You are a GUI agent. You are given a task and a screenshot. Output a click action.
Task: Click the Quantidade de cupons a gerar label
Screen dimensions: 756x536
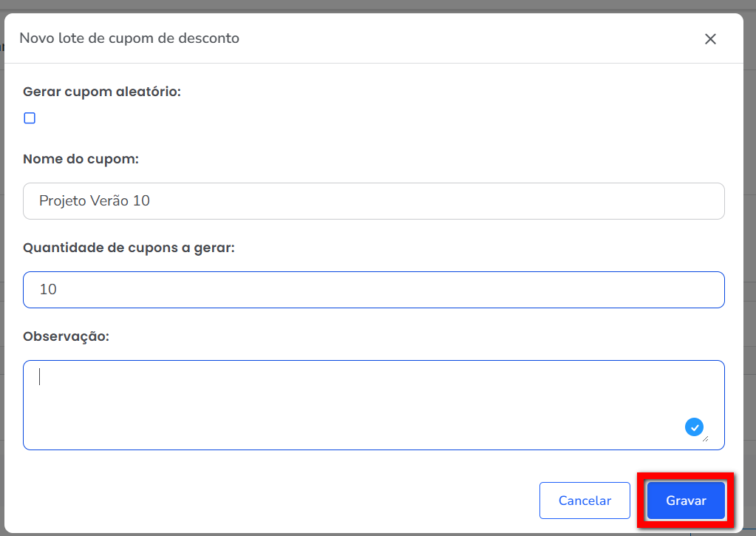[129, 248]
